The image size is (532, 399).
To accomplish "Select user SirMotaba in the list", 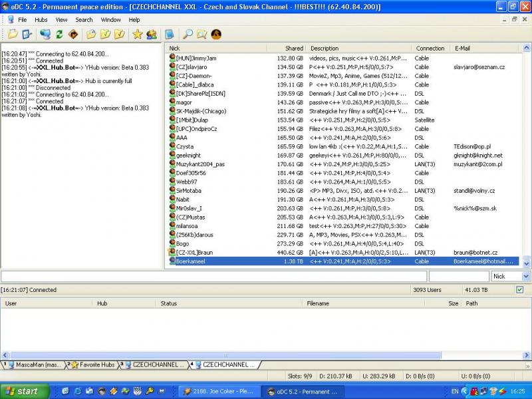I will (189, 190).
